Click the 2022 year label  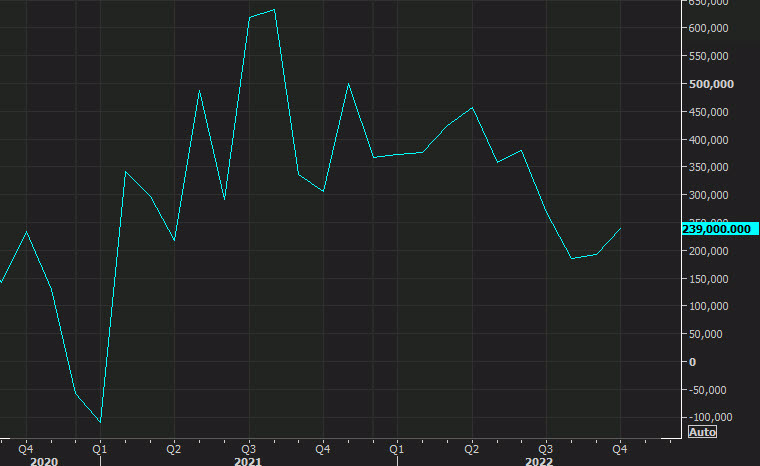click(x=539, y=461)
